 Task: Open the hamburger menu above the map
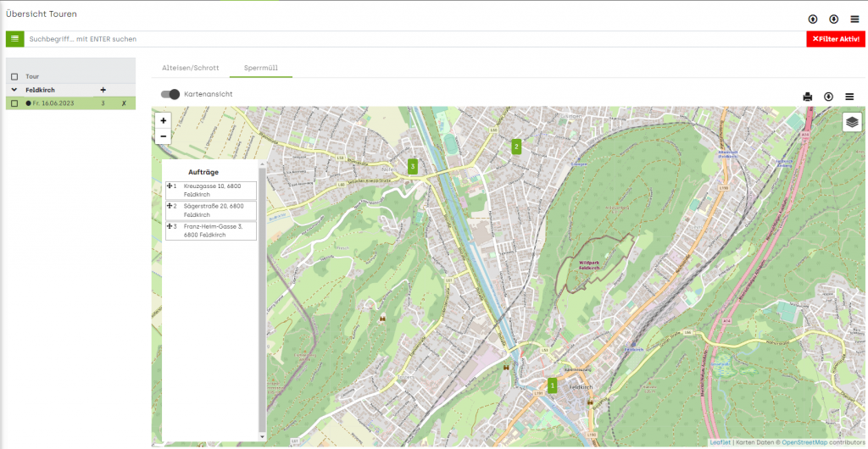(849, 97)
